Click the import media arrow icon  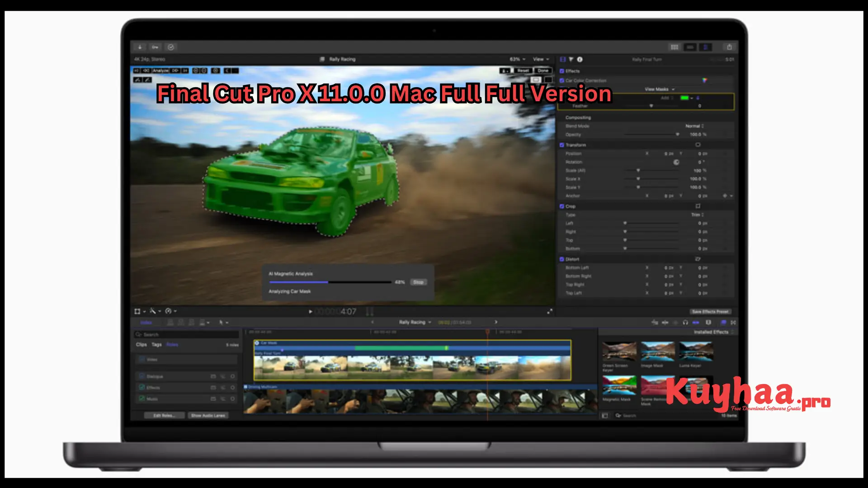pos(140,47)
